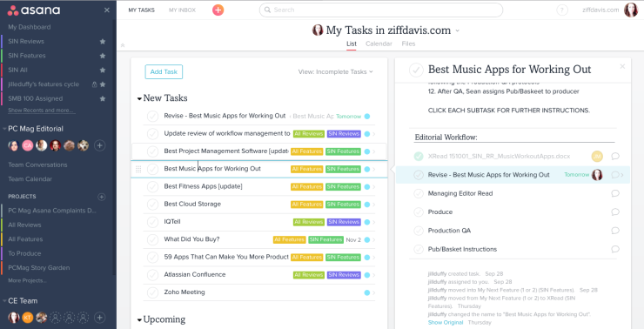Toggle the star next to SIN Features
Image resolution: width=644 pixels, height=329 pixels.
tap(103, 56)
